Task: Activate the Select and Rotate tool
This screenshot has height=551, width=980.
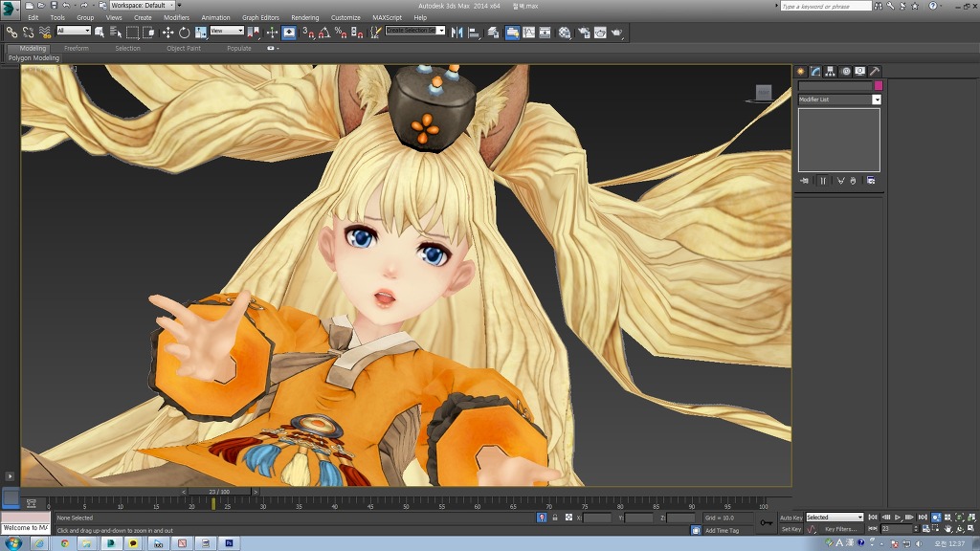Action: tap(185, 32)
